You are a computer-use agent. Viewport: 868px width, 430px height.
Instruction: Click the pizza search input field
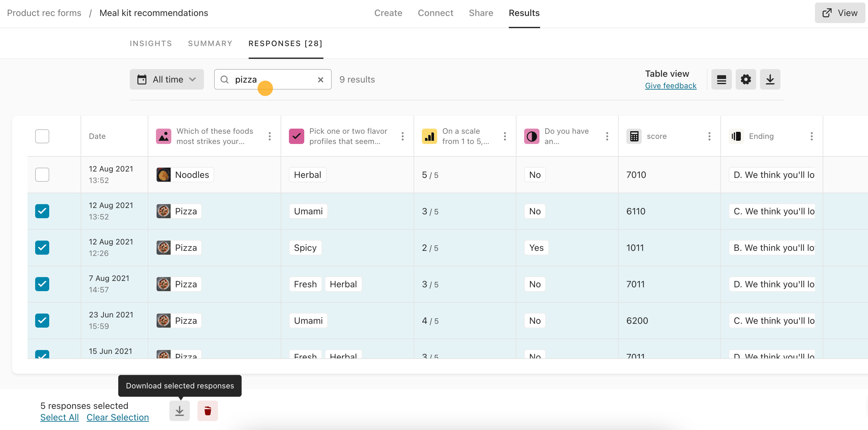click(x=273, y=80)
